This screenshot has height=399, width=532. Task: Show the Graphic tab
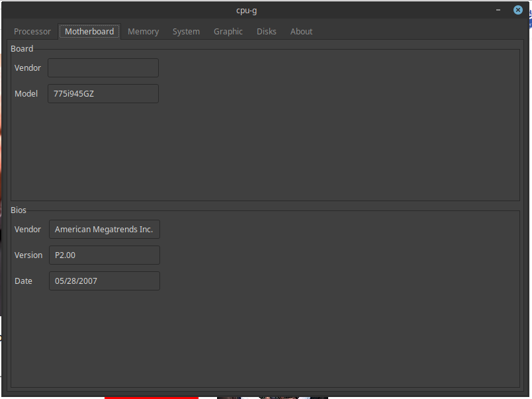[x=228, y=32]
